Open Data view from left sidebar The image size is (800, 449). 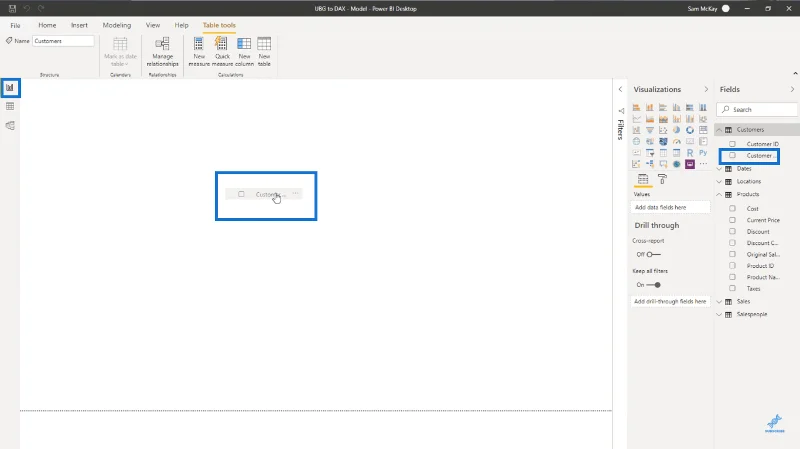tap(10, 106)
